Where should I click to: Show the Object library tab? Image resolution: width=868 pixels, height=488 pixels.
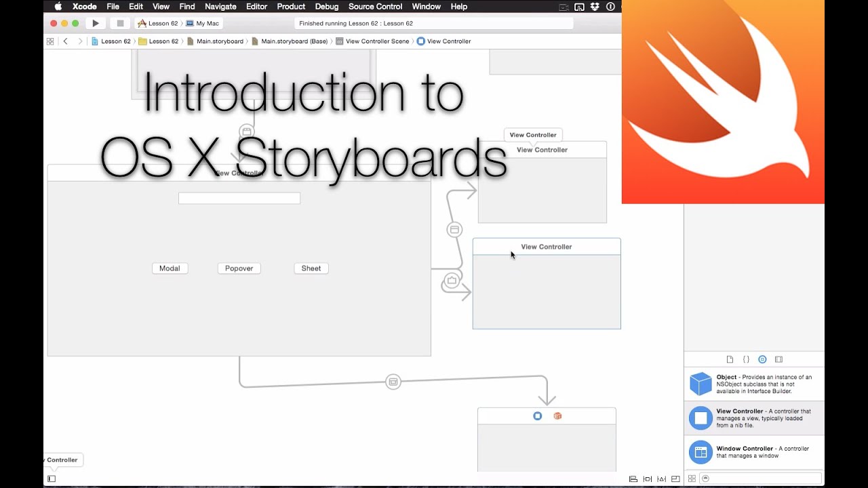tap(762, 359)
